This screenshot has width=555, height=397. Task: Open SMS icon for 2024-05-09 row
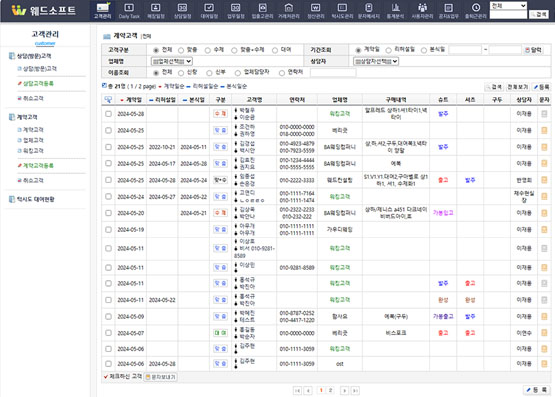point(544,316)
